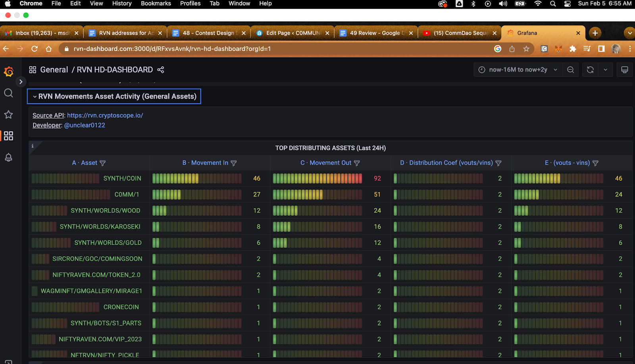Open the Alerting bell icon

point(8,157)
